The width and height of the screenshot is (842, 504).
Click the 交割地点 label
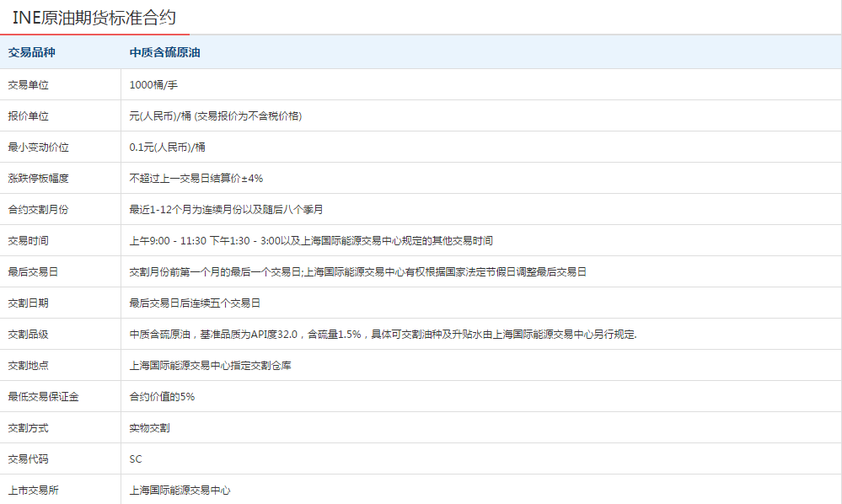tap(28, 365)
